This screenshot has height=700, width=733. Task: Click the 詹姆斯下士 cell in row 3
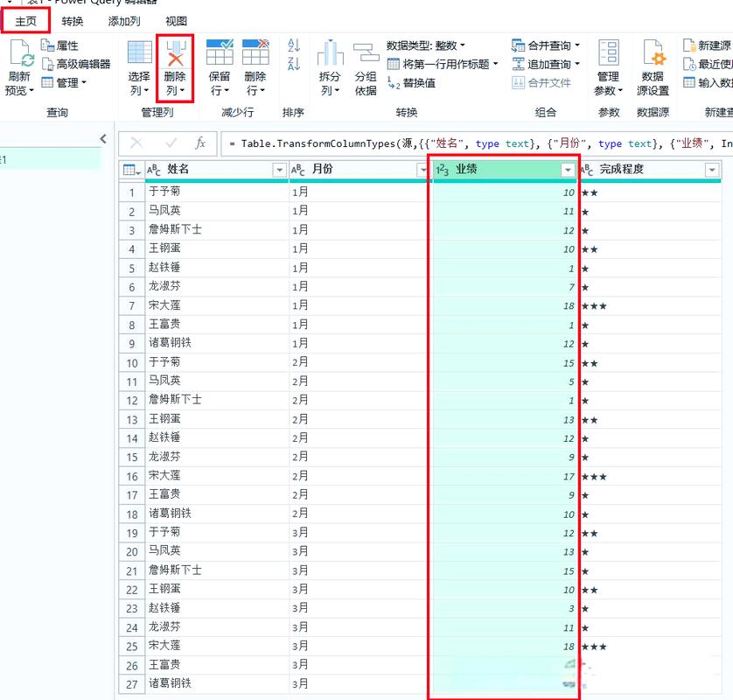[217, 229]
